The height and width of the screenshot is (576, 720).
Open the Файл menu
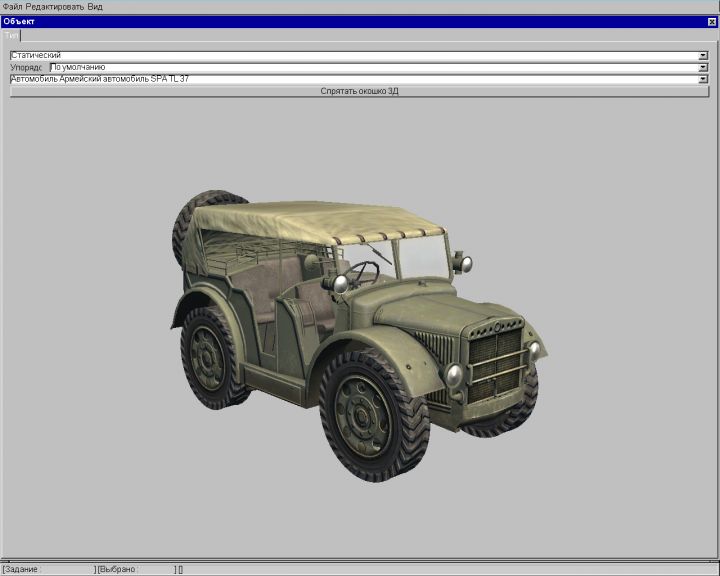point(12,6)
